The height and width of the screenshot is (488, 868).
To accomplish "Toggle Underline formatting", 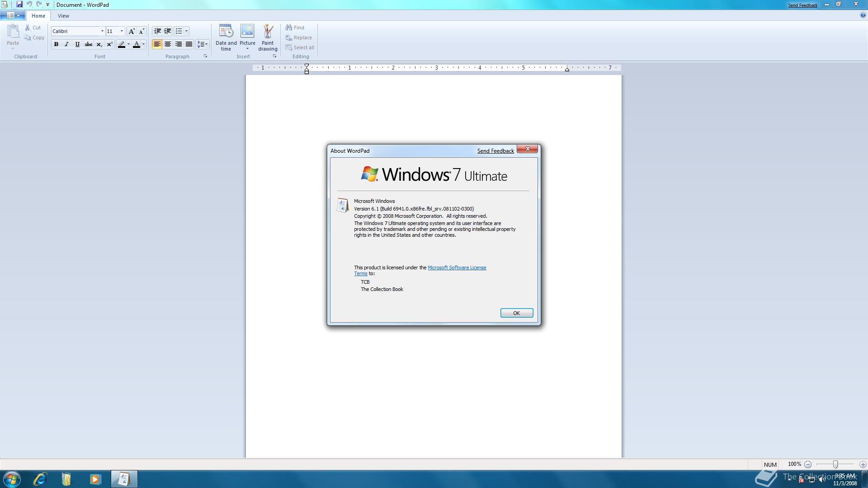I will tap(77, 44).
